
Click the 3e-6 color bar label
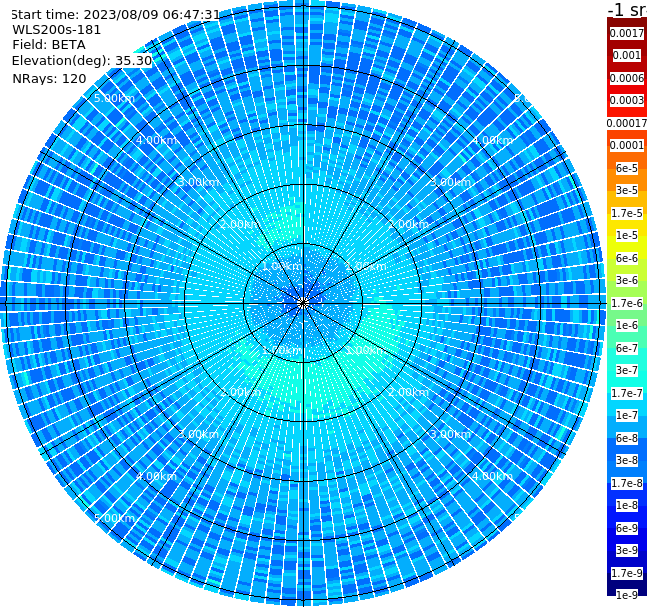[x=627, y=280]
